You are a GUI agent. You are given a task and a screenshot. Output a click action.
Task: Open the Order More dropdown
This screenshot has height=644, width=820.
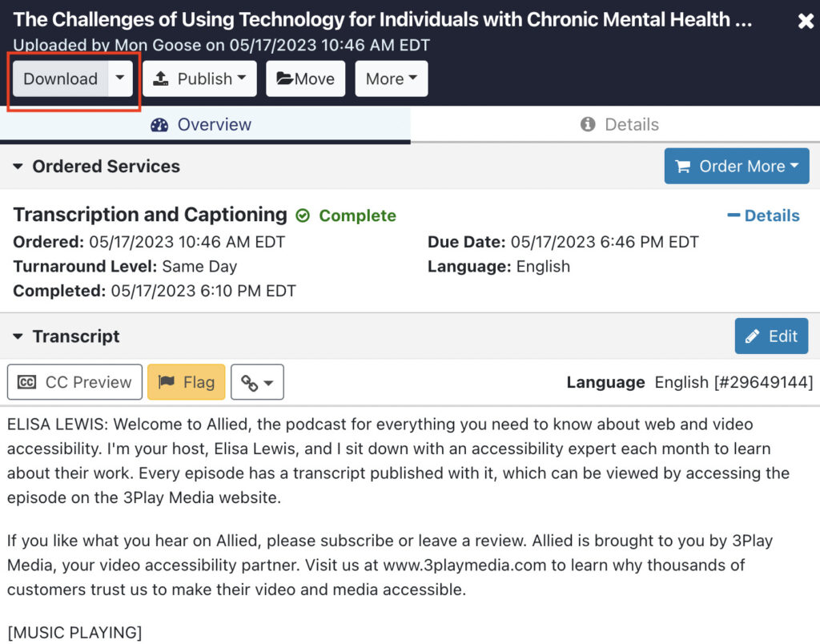[x=737, y=166]
